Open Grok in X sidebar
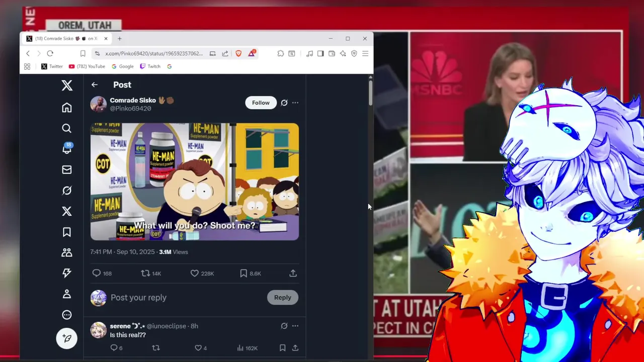This screenshot has height=362, width=644. (x=67, y=191)
